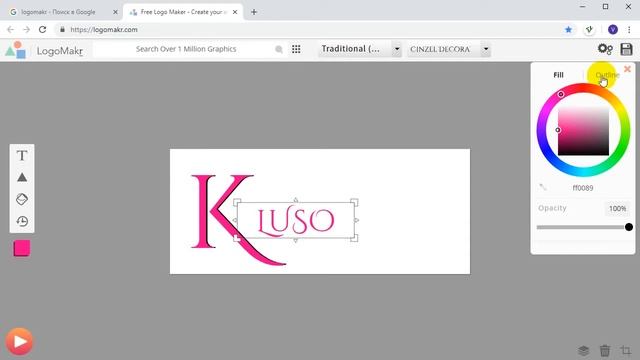Click the green check browser extension icon

589,29
